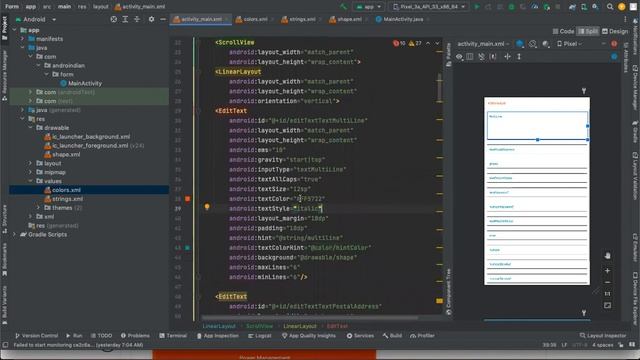
Task: Hide the Project panel with minus icon
Action: point(163,19)
